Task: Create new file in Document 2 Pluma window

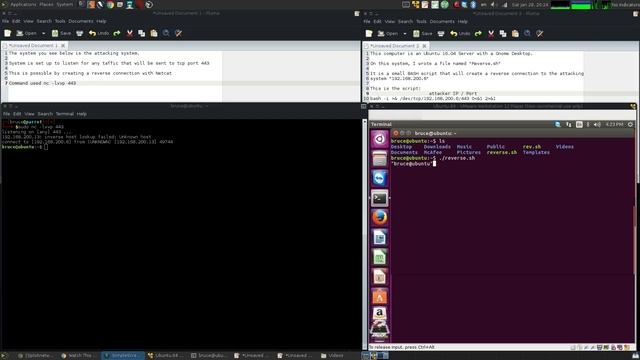Action: tap(369, 33)
